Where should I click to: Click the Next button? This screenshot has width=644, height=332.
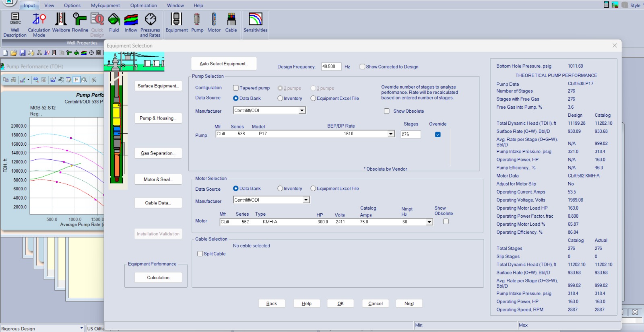(409, 303)
